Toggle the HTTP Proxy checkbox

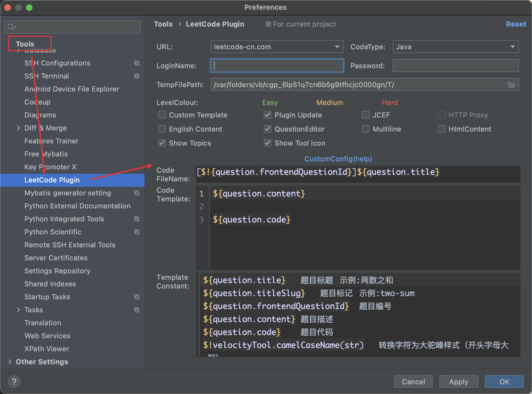[x=442, y=115]
